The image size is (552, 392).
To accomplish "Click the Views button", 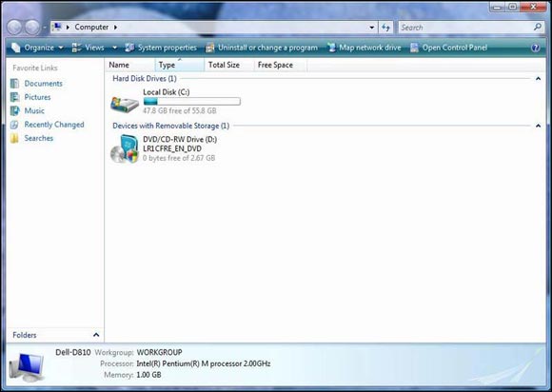I will (x=89, y=48).
